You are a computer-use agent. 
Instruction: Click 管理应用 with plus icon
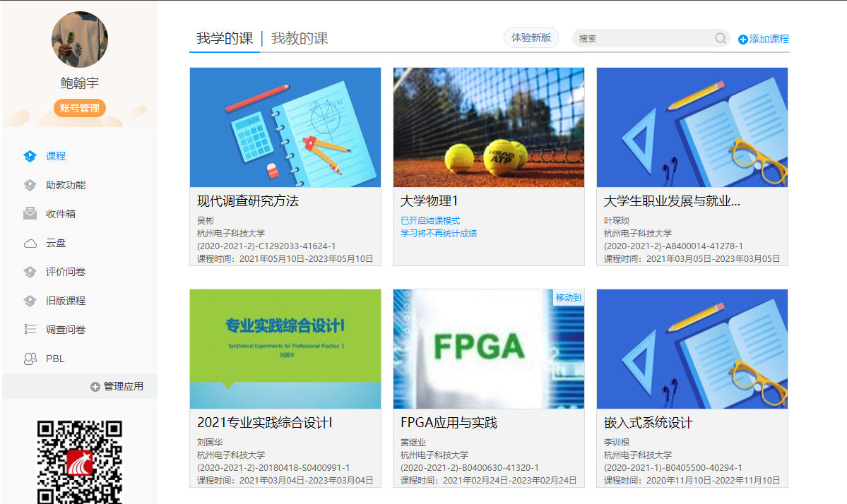pyautogui.click(x=117, y=386)
